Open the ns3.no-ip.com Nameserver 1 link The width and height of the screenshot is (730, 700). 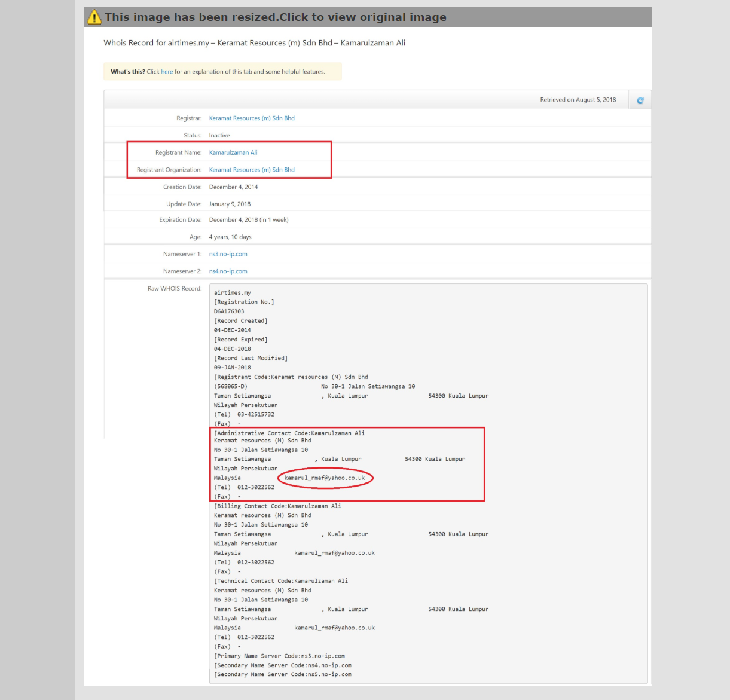click(x=228, y=254)
